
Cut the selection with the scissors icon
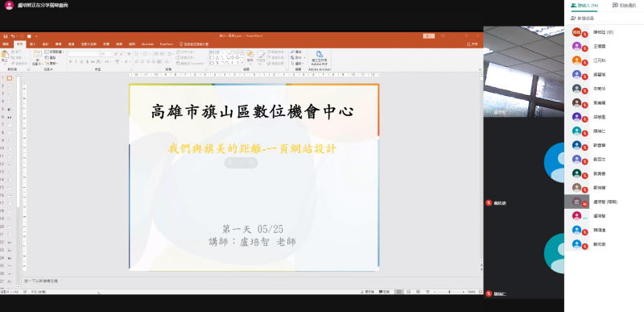12,52
